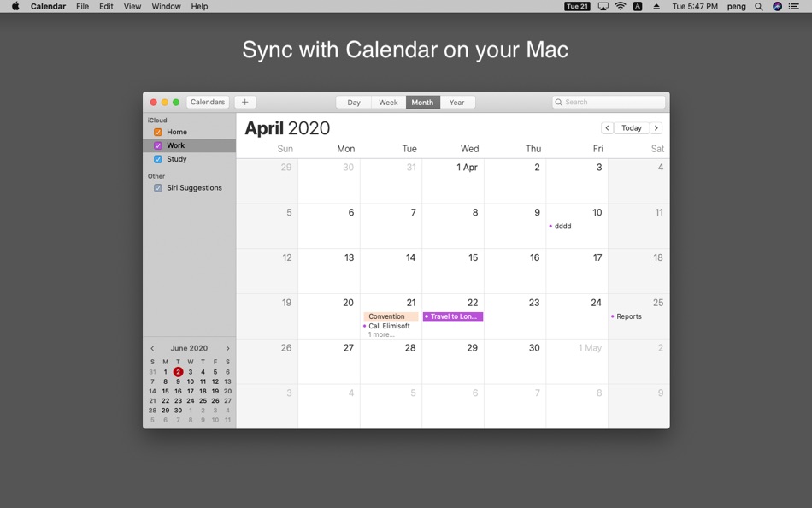Select April 27 day cell
Viewport: 812px width, 508px height.
pos(329,362)
